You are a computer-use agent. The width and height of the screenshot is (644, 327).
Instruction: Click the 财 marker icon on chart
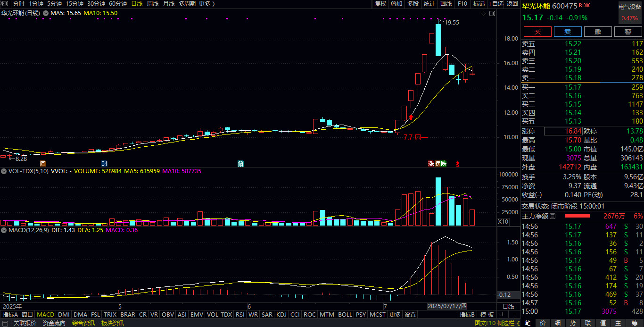pyautogui.click(x=104, y=164)
